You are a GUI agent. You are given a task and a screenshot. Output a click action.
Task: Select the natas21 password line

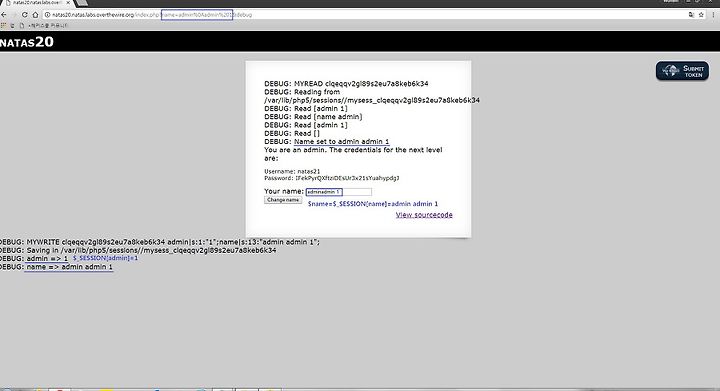[332, 178]
